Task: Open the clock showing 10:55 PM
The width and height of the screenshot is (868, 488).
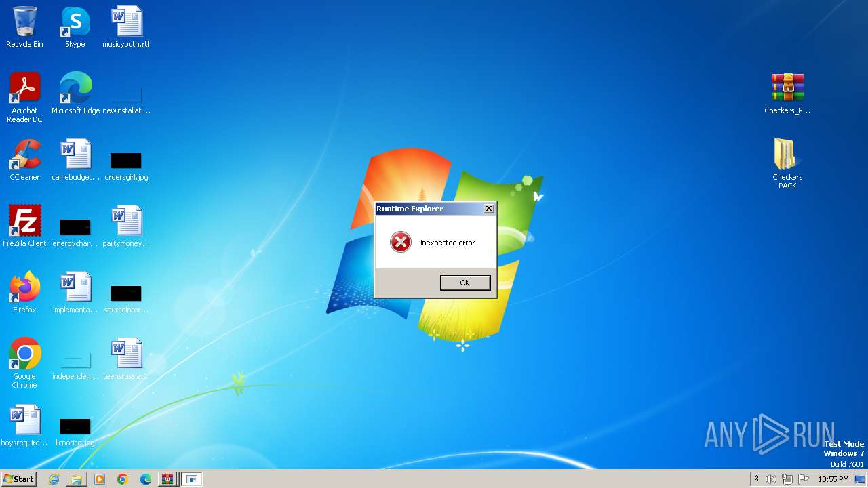Action: 833,479
